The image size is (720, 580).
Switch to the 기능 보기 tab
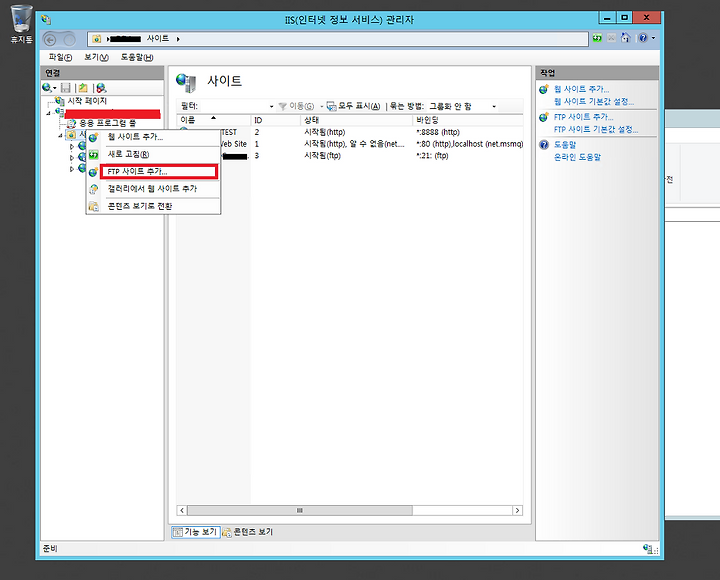point(196,532)
